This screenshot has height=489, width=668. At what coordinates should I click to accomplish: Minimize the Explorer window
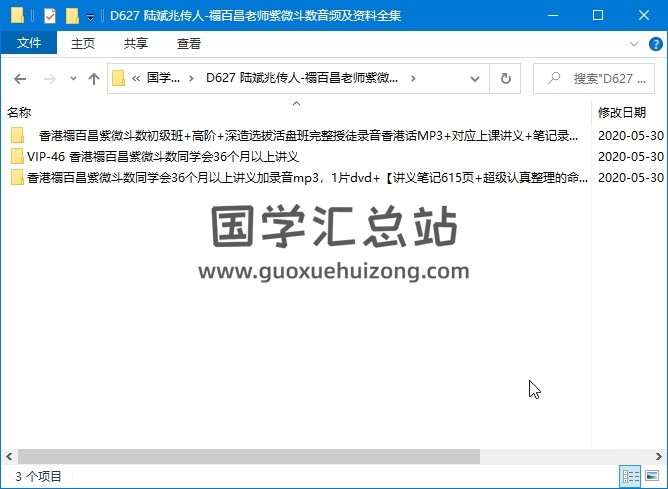pos(553,15)
